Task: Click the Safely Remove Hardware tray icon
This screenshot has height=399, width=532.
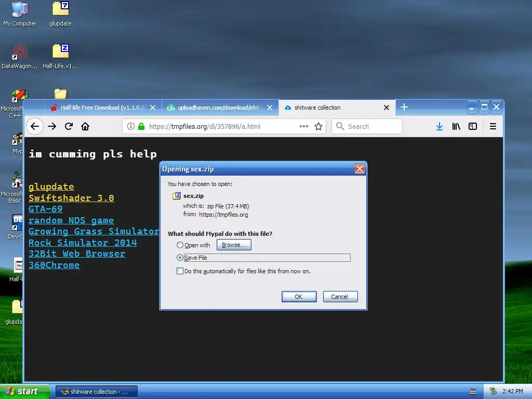Action: coord(493,391)
